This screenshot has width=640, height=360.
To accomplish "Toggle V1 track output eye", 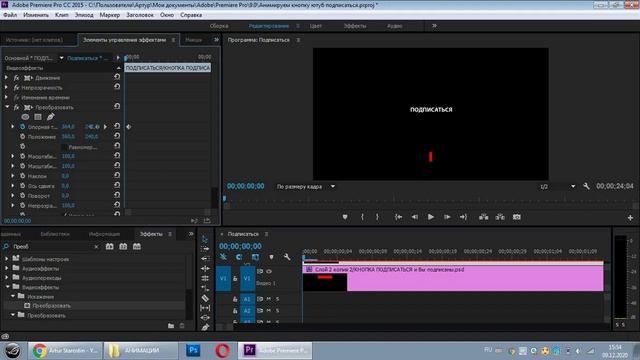I will [269, 271].
